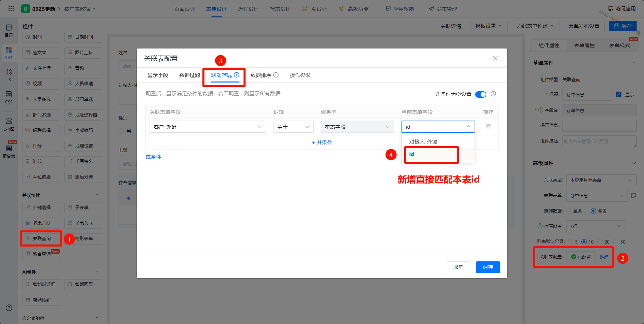Click the delete condition trash icon
This screenshot has width=644, height=324.
click(488, 127)
